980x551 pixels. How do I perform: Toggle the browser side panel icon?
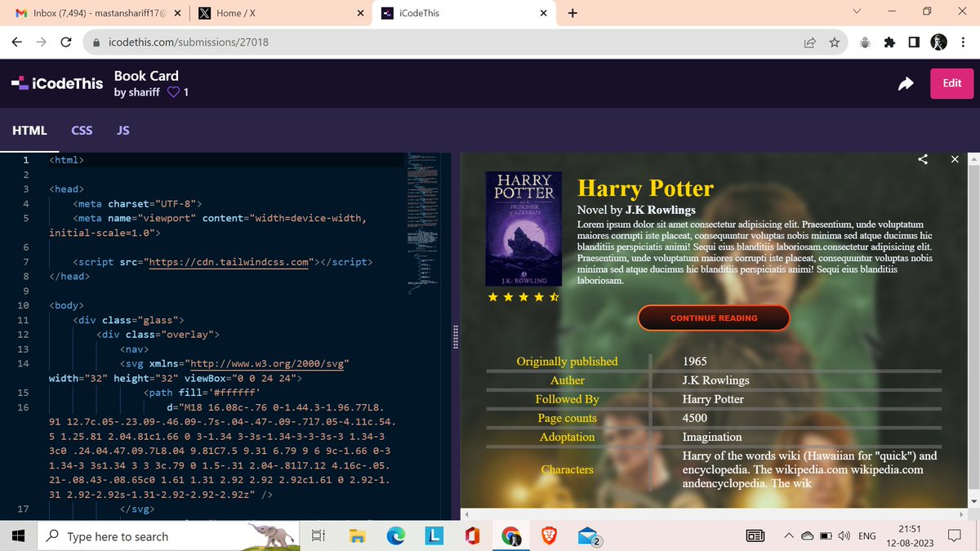pyautogui.click(x=914, y=42)
